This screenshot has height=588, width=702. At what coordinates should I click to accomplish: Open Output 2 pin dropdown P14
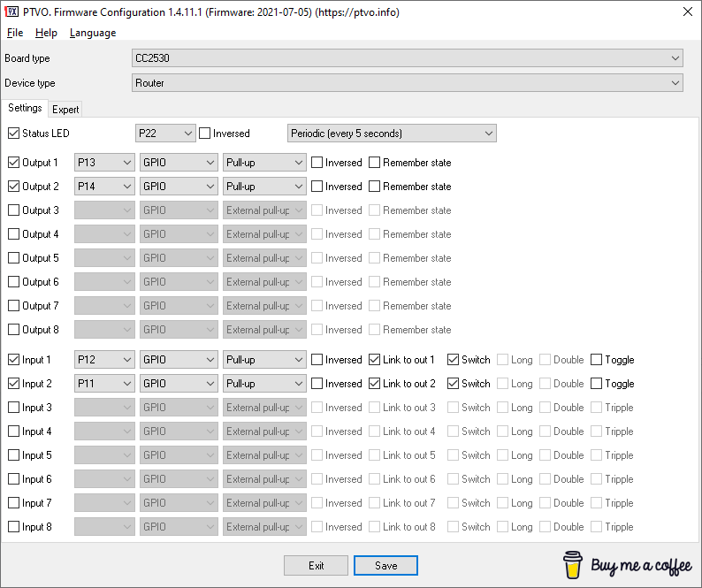104,187
